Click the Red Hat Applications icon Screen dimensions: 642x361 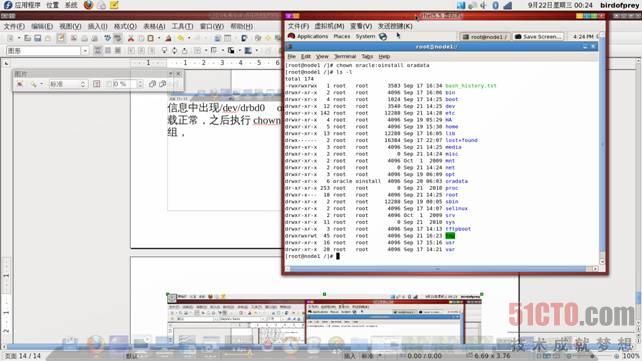click(x=291, y=36)
